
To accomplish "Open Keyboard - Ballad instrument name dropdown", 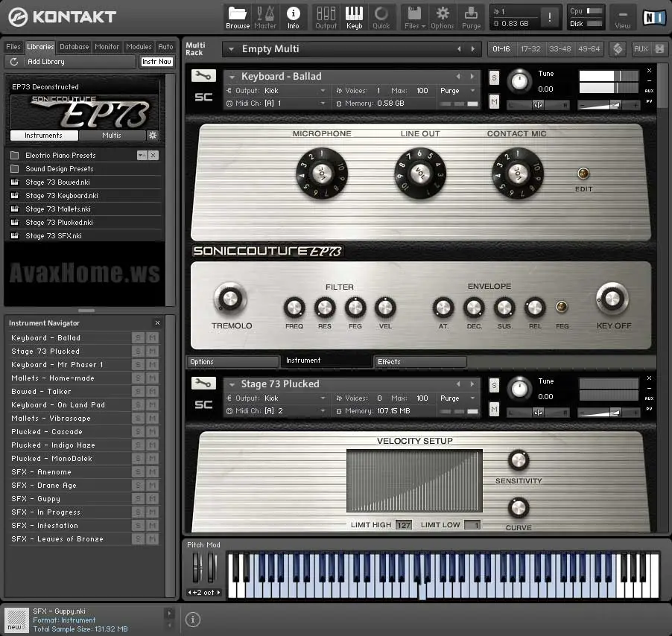I will (232, 77).
